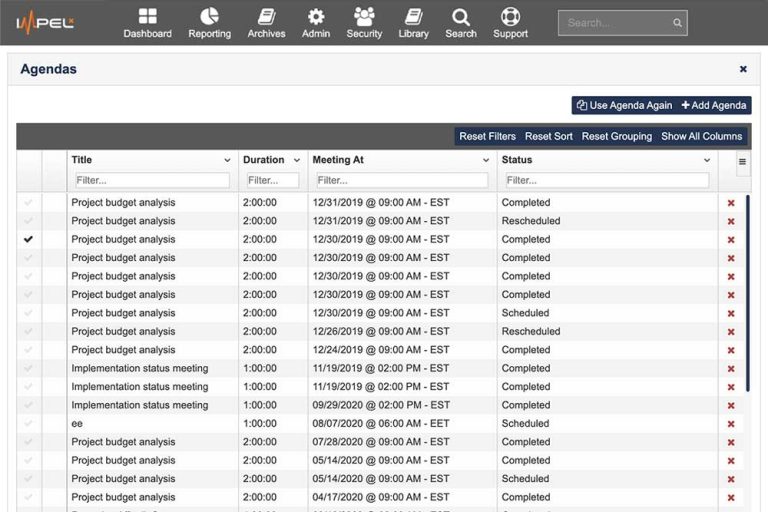768x512 pixels.
Task: Tick the first Project budget analysis row checkbox
Action: click(28, 202)
